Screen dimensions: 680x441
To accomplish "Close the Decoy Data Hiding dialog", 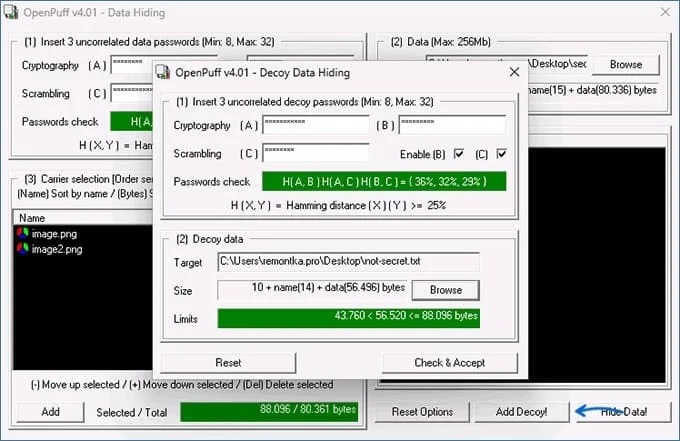I will point(514,72).
